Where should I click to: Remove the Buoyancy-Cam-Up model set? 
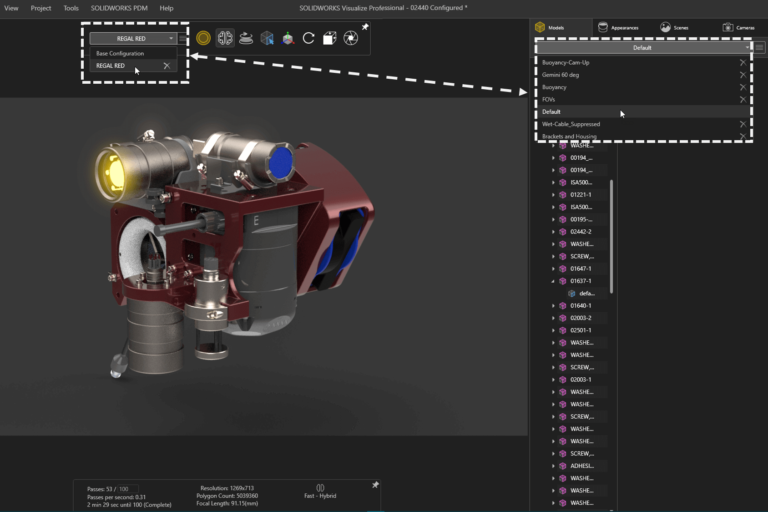[x=743, y=63]
